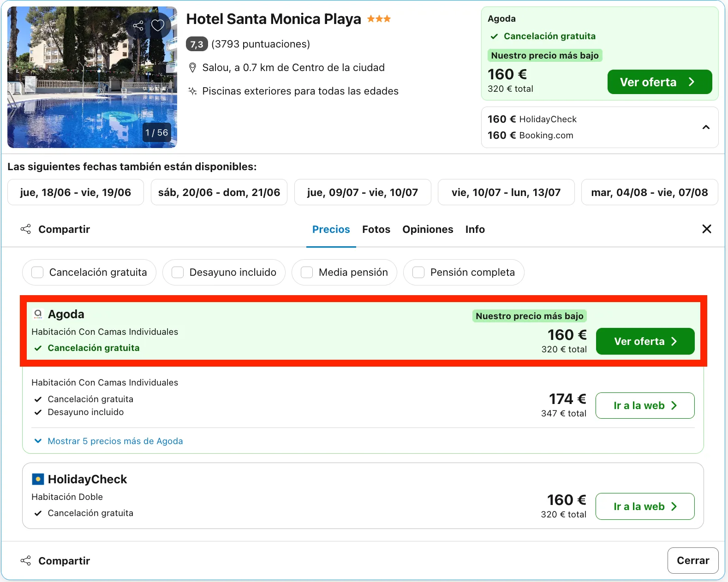Switch to the Fotos tab
The image size is (728, 582).
point(376,229)
